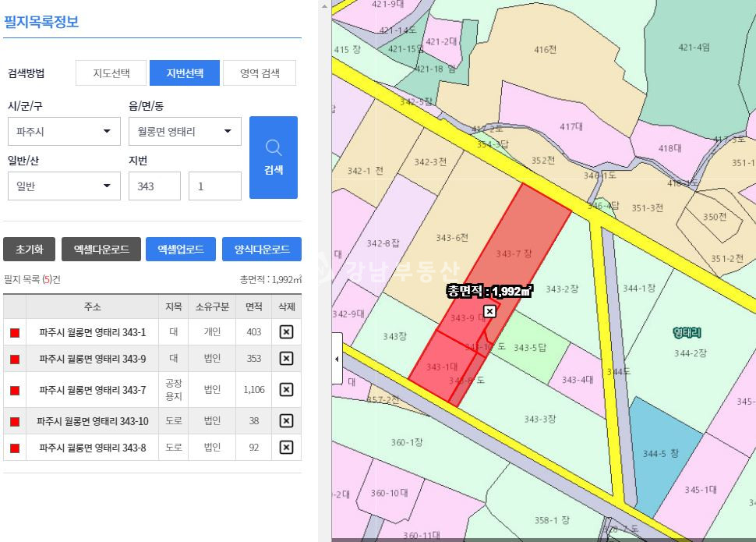
Task: Click the area value 1,106 in table
Action: [x=254, y=389]
